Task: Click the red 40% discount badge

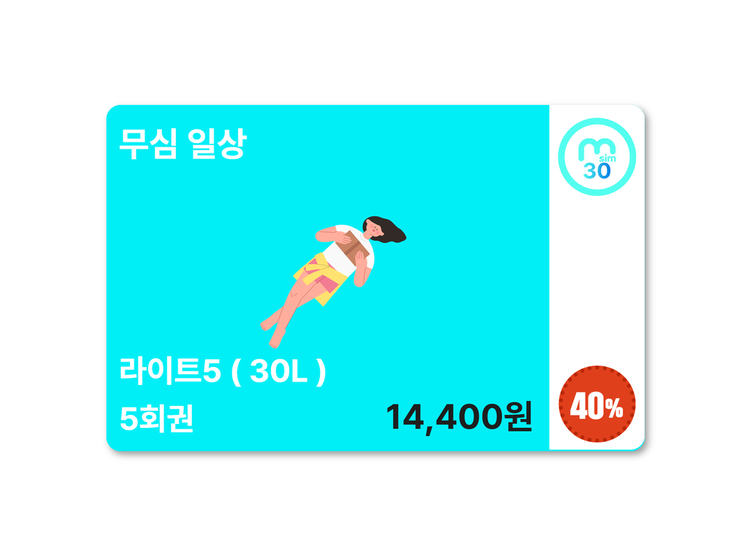Action: point(597,404)
